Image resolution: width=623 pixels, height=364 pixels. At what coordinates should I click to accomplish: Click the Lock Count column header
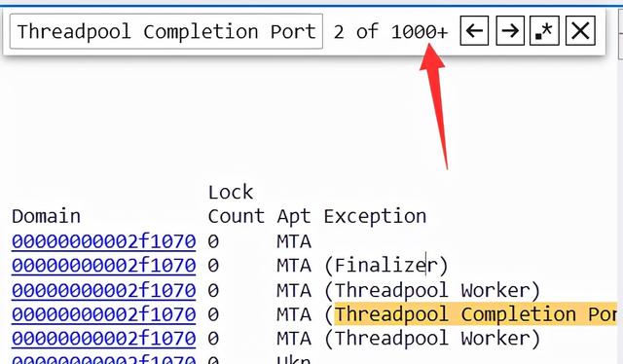tap(236, 204)
